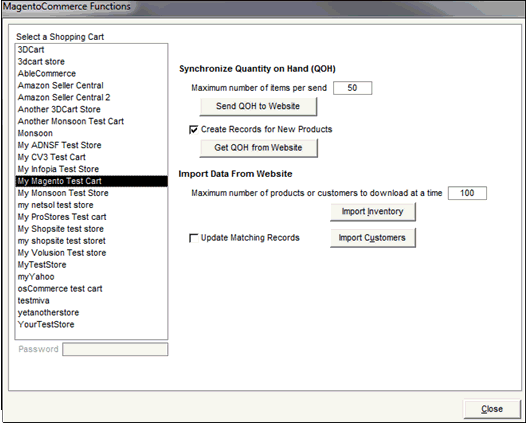This screenshot has height=423, width=526.
Task: Focus the maximum items per send field
Action: pos(352,88)
